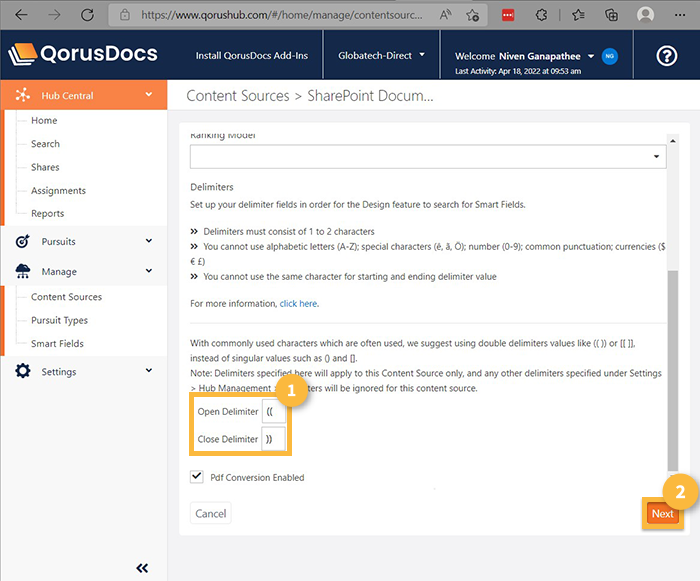
Task: Click the orange Next button
Action: pos(662,514)
